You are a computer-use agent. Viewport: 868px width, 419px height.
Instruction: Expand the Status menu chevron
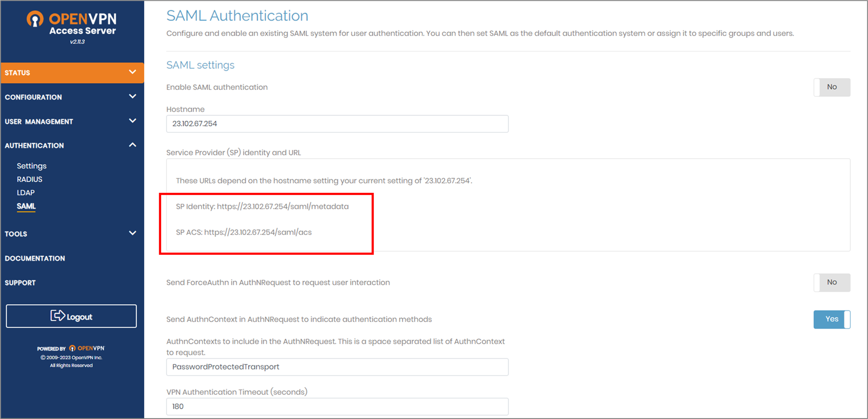pyautogui.click(x=132, y=72)
